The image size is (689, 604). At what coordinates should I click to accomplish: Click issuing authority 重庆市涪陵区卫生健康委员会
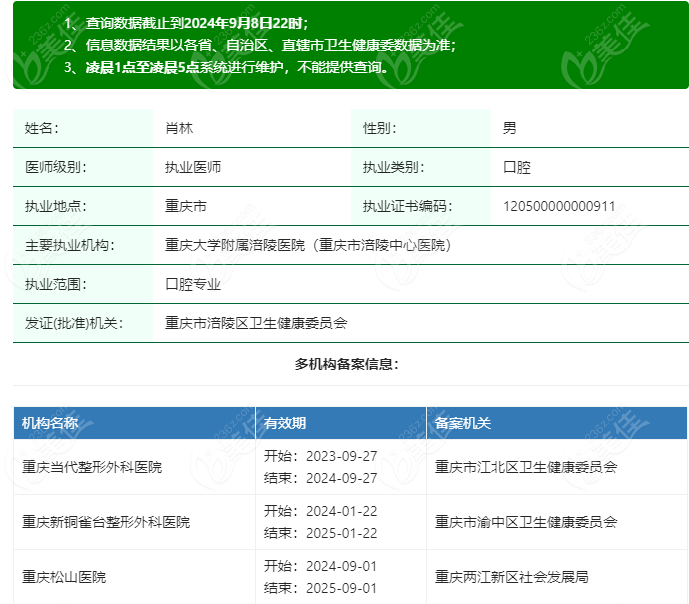[x=256, y=323]
